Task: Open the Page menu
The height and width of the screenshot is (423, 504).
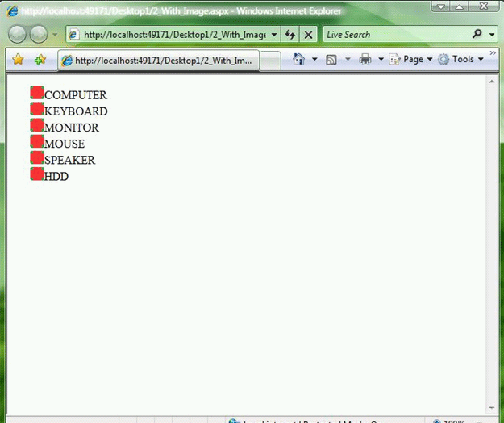Action: pyautogui.click(x=410, y=60)
